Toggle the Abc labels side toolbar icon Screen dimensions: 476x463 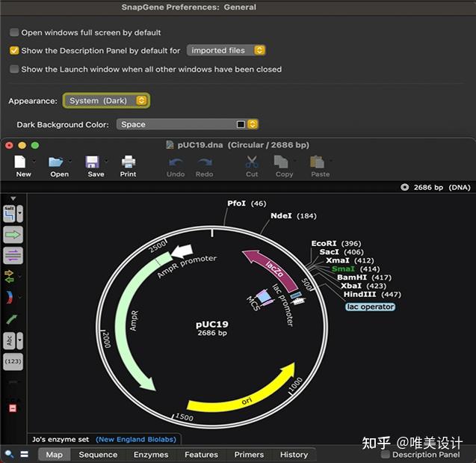[x=10, y=340]
